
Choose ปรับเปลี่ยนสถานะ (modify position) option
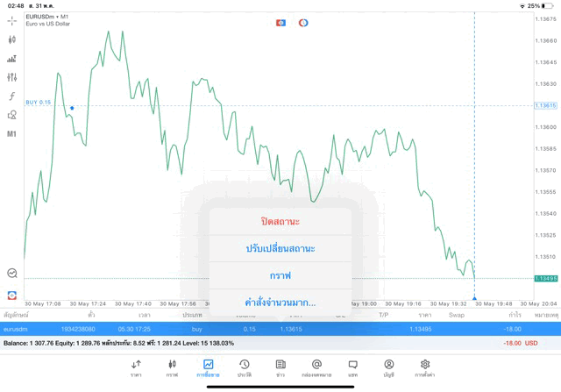(280, 248)
